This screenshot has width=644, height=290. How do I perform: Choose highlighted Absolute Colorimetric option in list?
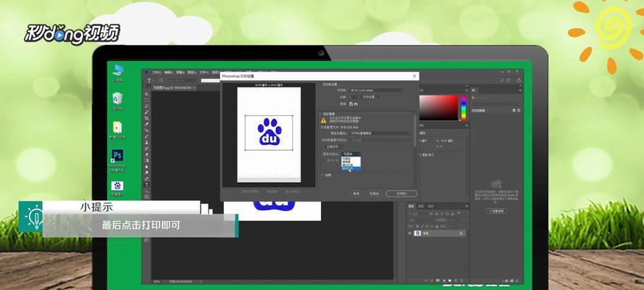[351, 168]
